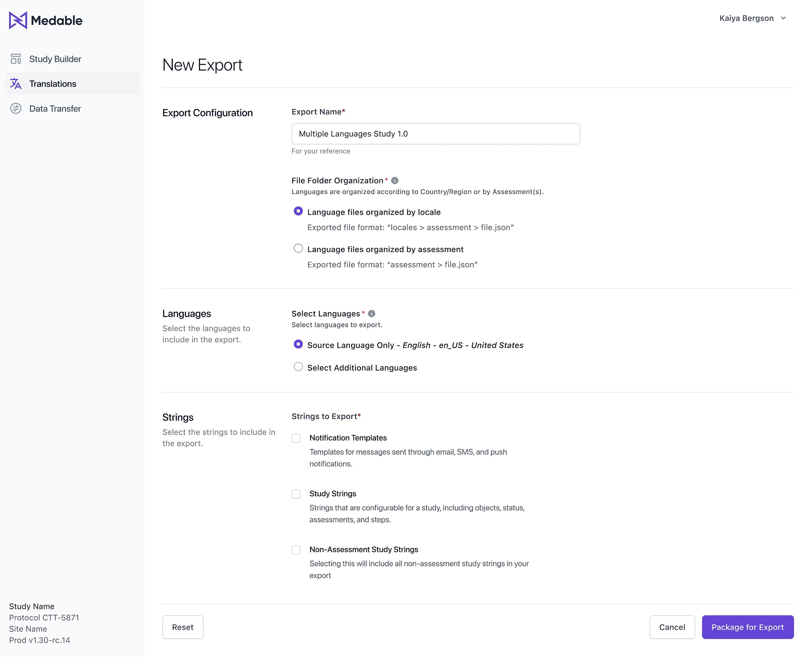Click the Translations language icon
The height and width of the screenshot is (657, 812).
pyautogui.click(x=16, y=84)
